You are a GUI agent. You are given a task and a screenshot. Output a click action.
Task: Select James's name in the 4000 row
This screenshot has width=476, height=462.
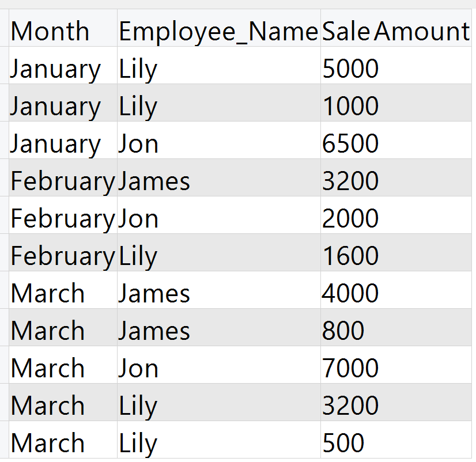pos(154,294)
